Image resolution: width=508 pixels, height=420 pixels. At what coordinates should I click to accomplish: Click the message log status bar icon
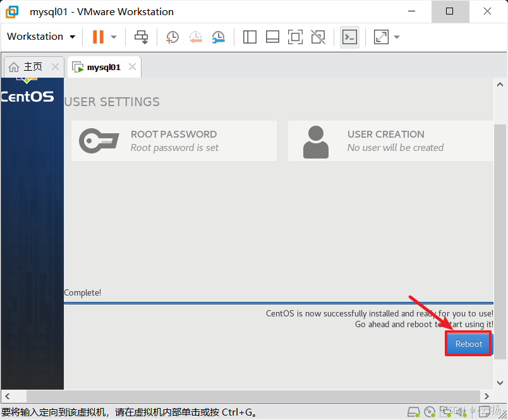[485, 412]
